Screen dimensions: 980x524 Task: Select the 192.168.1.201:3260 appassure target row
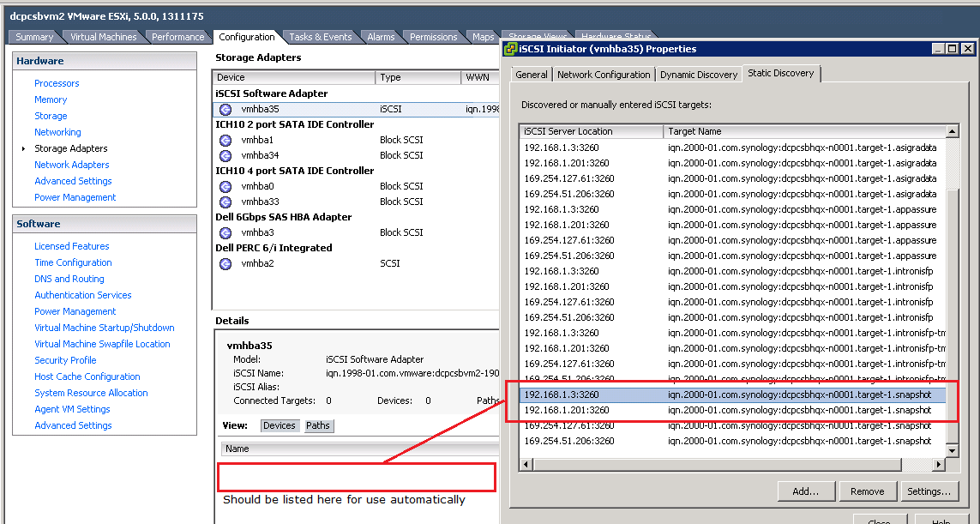[732, 225]
